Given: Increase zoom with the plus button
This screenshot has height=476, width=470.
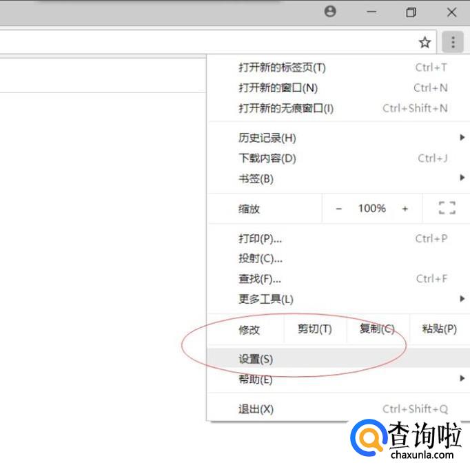Looking at the screenshot, I should 405,209.
